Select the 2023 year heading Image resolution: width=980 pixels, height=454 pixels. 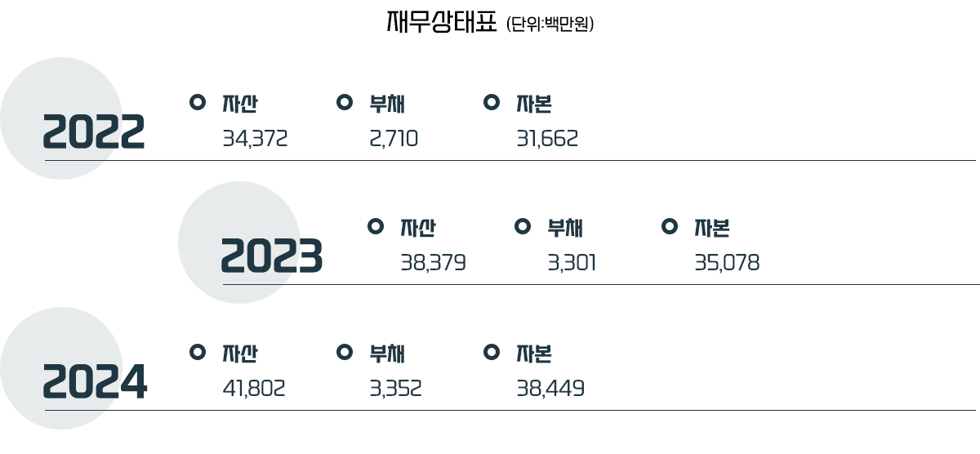(272, 256)
